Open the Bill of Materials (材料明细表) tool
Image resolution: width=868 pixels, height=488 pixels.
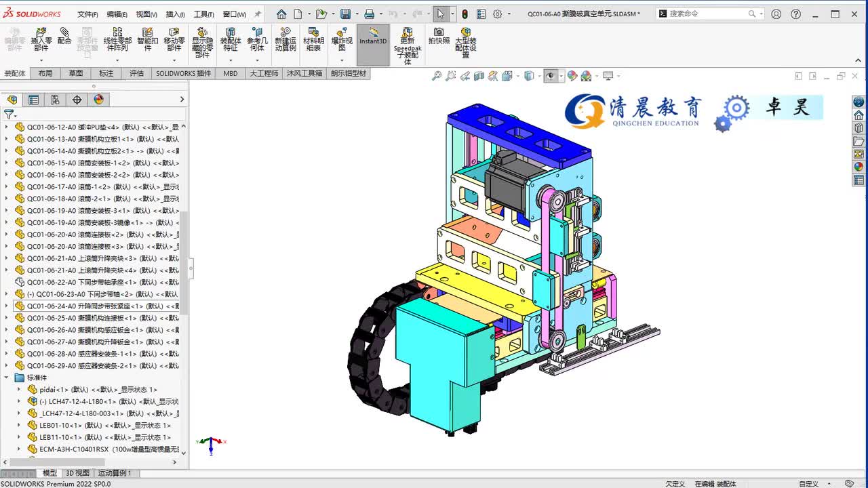[x=313, y=39]
